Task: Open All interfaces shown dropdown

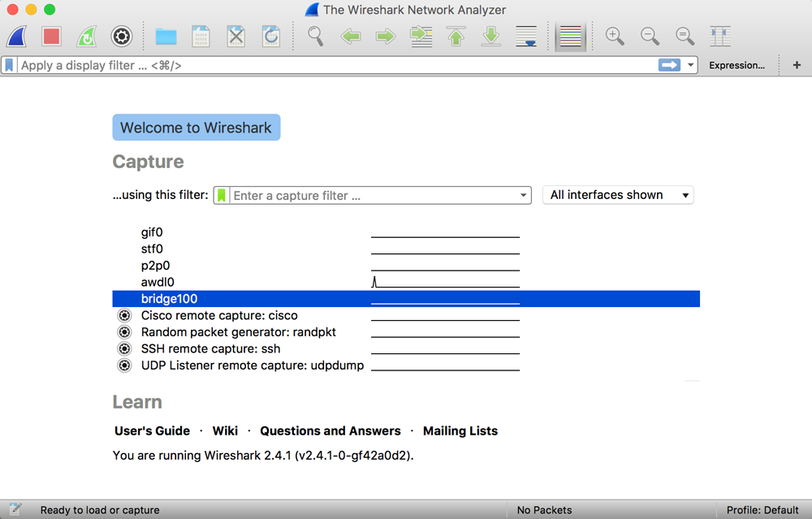Action: [x=618, y=195]
